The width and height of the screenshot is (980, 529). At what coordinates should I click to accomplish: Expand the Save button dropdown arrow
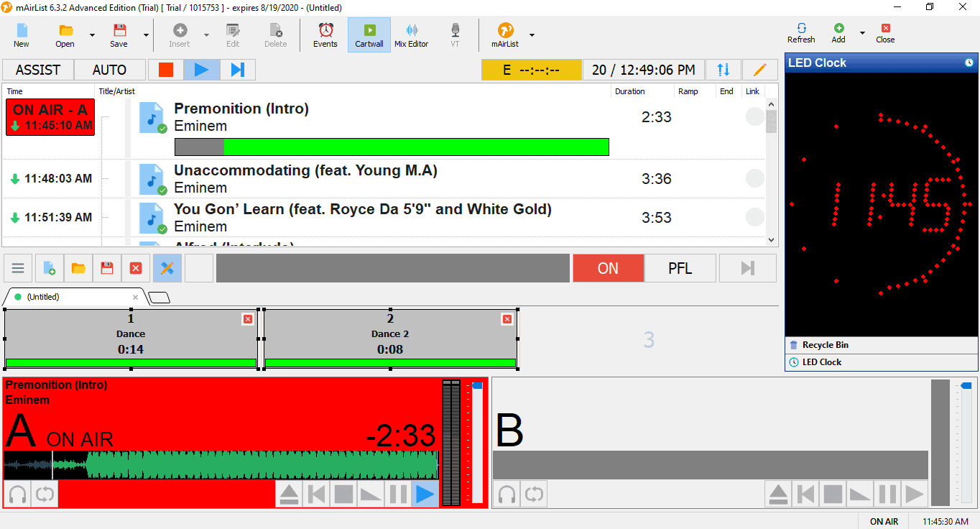coord(146,34)
